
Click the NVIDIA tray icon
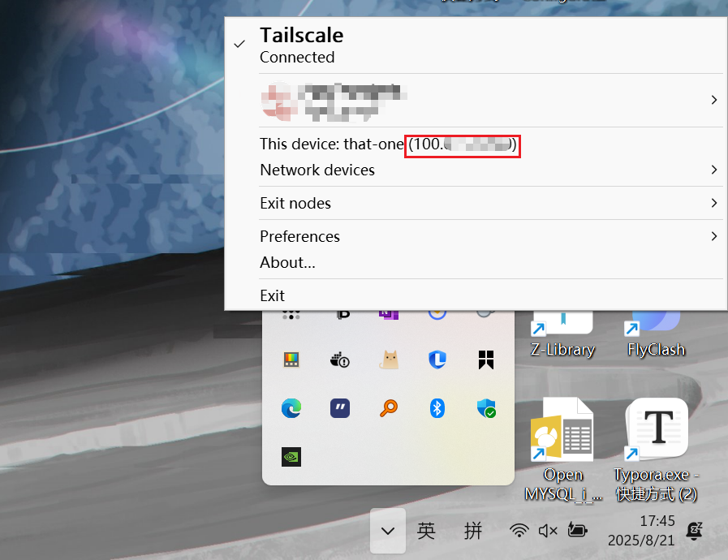tap(291, 457)
